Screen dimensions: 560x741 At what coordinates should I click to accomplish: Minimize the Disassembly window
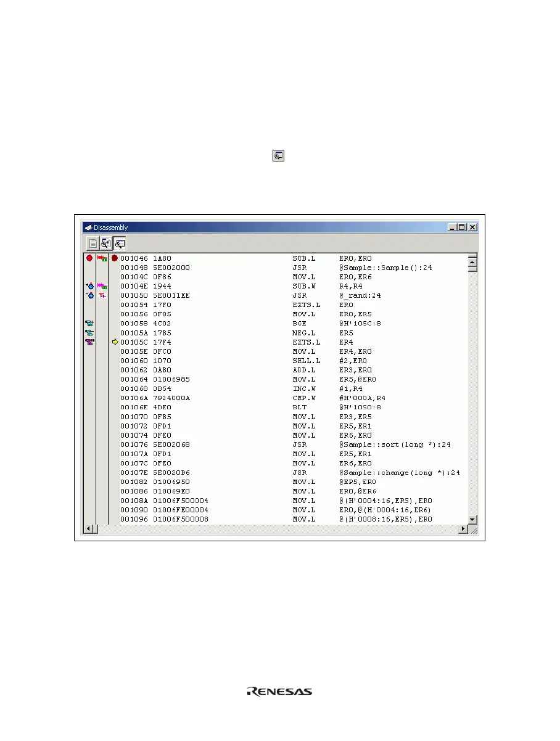(453, 227)
